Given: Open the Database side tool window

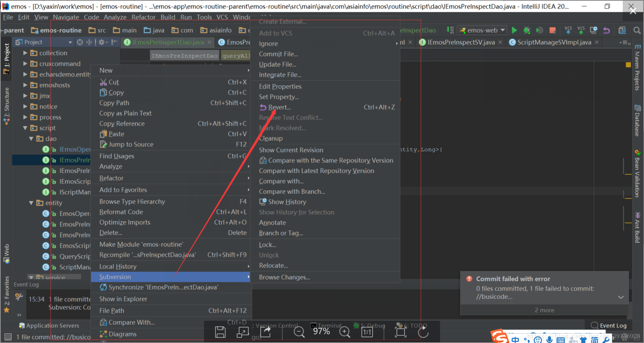Looking at the screenshot, I should [x=637, y=120].
